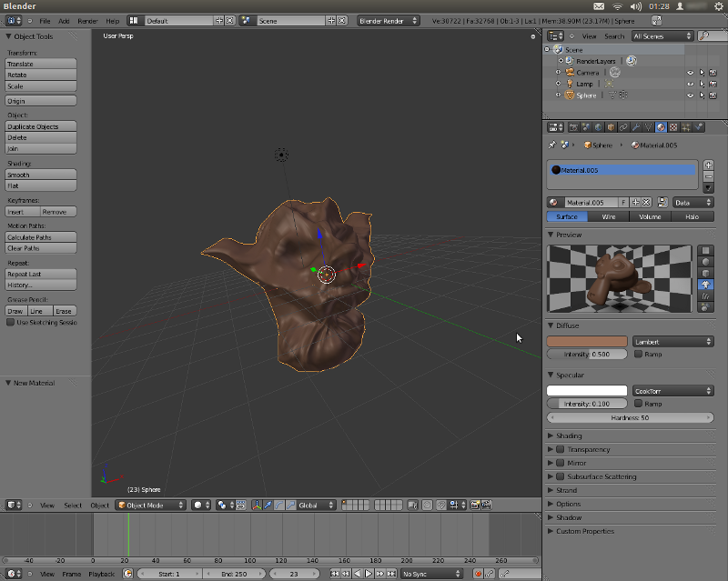Image resolution: width=728 pixels, height=581 pixels.
Task: Enable Use Sketching Sessions checkbox
Action: tap(11, 322)
